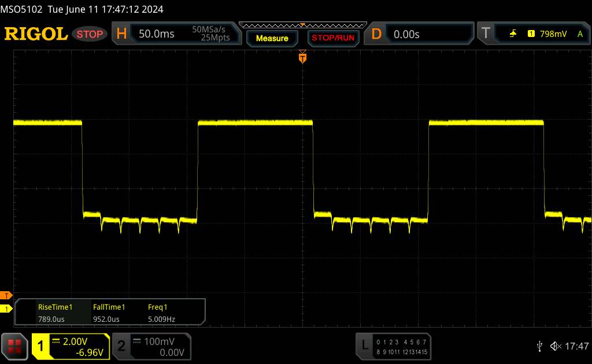Viewport: 592px width, 364px height.
Task: Toggle channel 1 using its yellow label
Action: pos(40,346)
